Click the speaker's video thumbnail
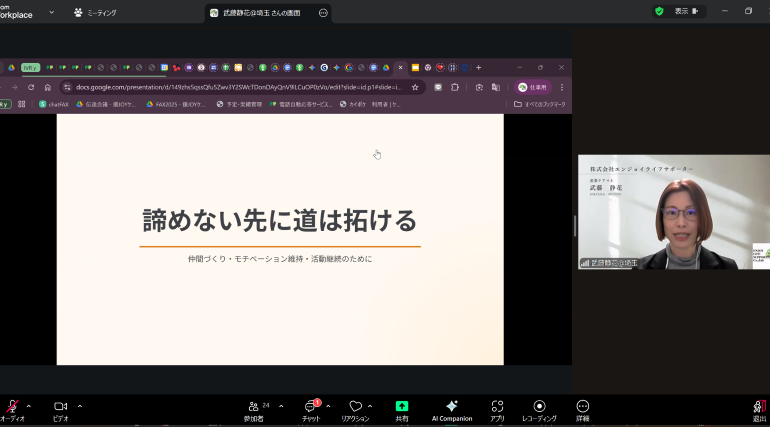 point(673,212)
